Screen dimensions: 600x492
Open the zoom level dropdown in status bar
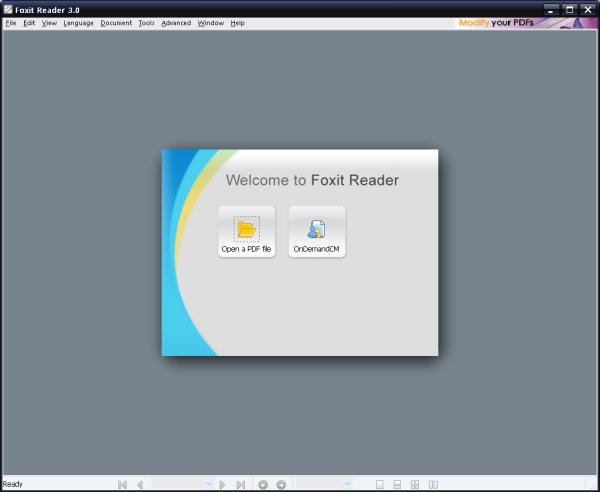click(347, 484)
